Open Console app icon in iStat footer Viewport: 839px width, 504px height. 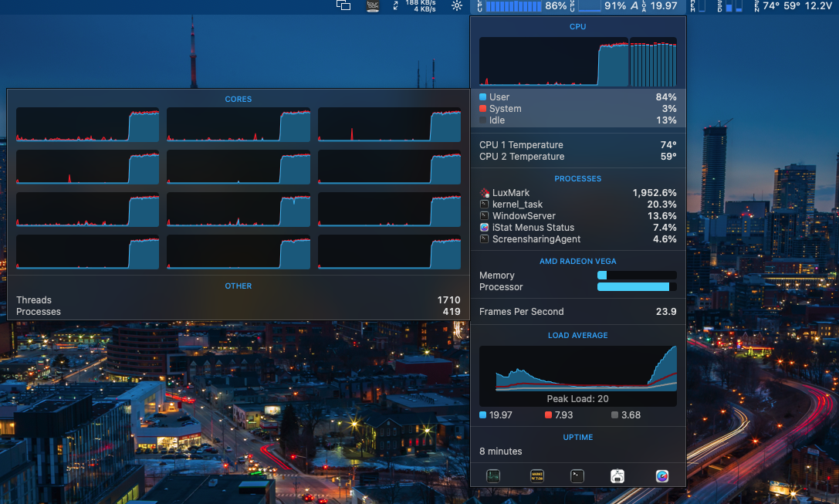(536, 475)
